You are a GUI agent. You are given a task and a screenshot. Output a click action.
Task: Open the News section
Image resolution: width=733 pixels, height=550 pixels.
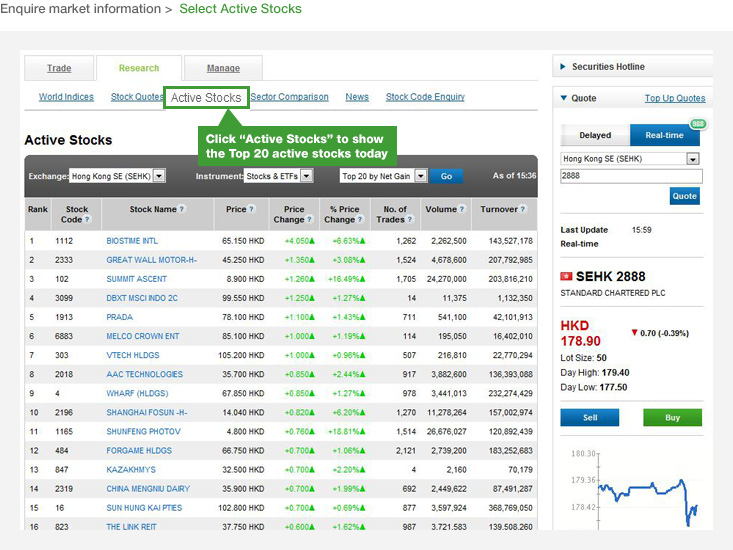357,97
